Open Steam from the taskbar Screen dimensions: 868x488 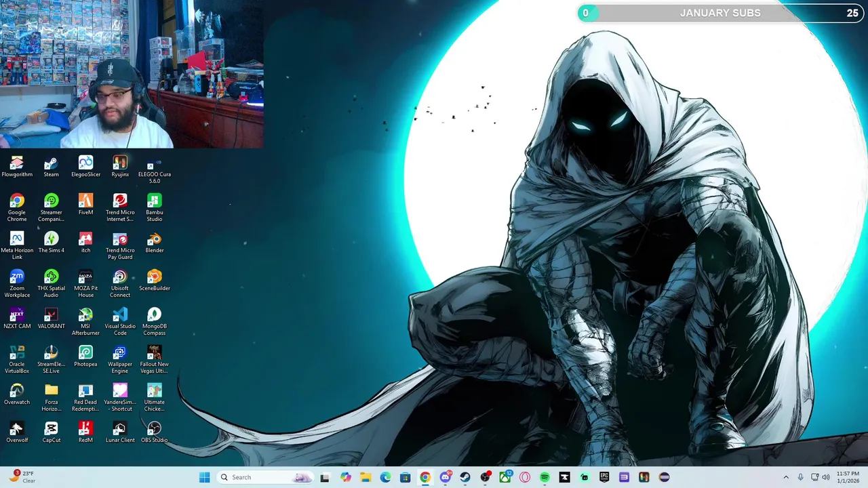click(x=465, y=477)
